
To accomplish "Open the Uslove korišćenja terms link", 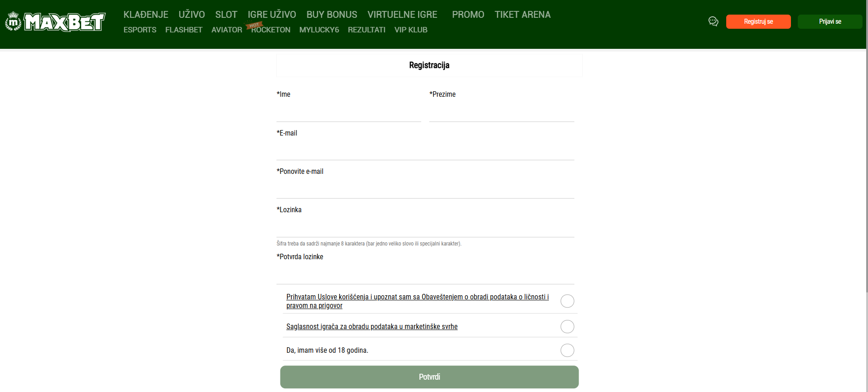I will coord(343,297).
